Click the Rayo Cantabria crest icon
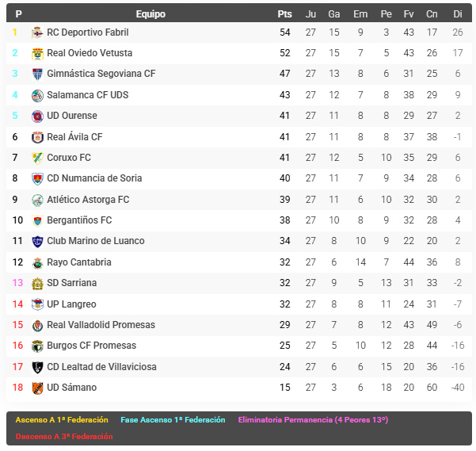Screen dimensions: 476x451 click(x=37, y=262)
